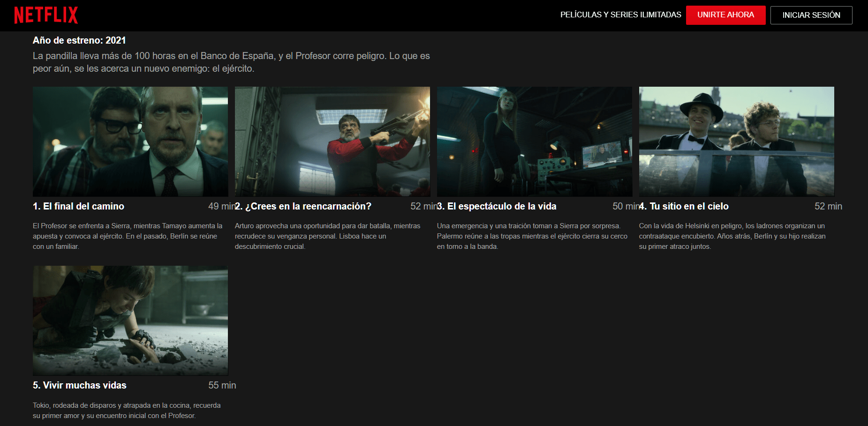Select title '4. Tu sitio en el cielo'
The width and height of the screenshot is (868, 426).
click(x=684, y=206)
